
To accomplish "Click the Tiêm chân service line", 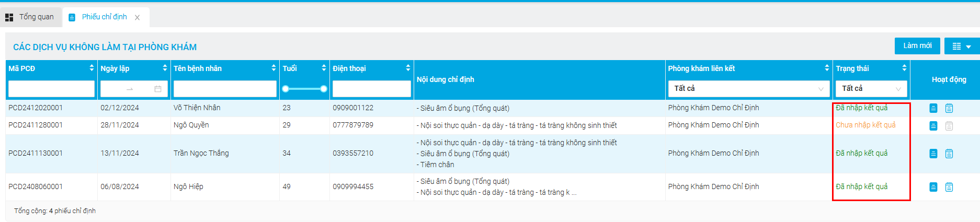I will click(436, 165).
